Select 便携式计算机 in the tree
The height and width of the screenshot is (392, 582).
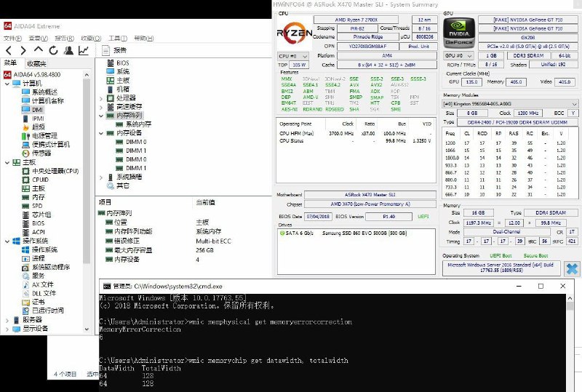click(x=51, y=145)
